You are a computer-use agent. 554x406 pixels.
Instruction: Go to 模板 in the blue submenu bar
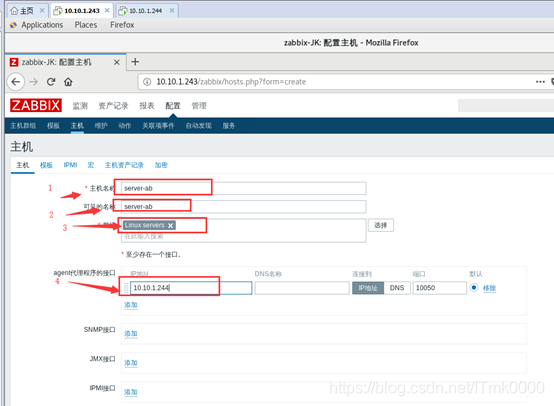pos(53,126)
